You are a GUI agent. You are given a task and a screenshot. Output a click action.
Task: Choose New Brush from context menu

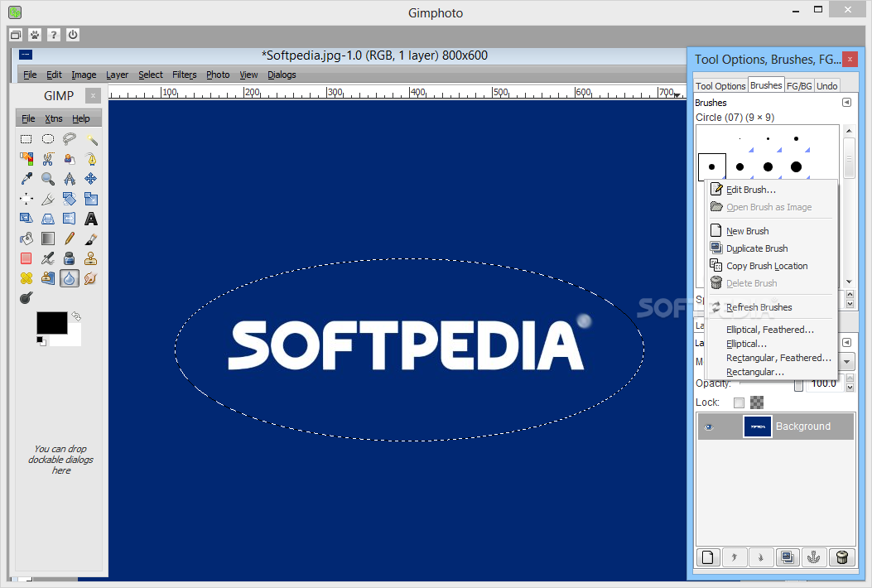point(771,231)
